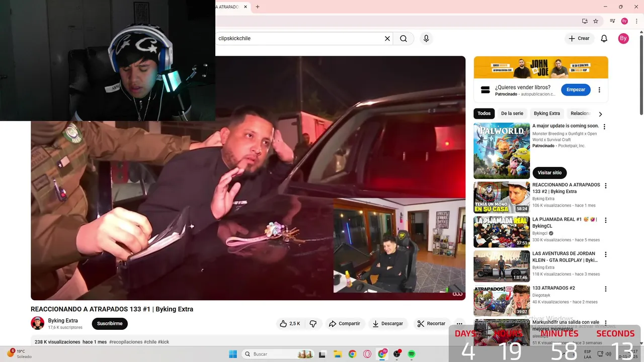Open the Chrome profile avatar

[x=624, y=21]
